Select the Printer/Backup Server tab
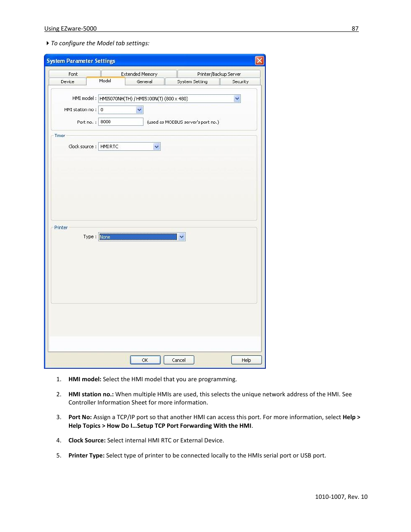The image size is (411, 532). coord(219,74)
